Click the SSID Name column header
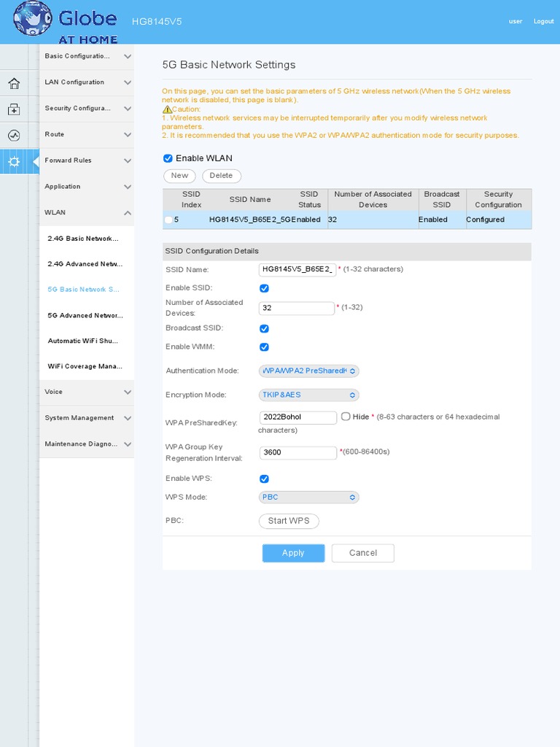 pos(250,200)
